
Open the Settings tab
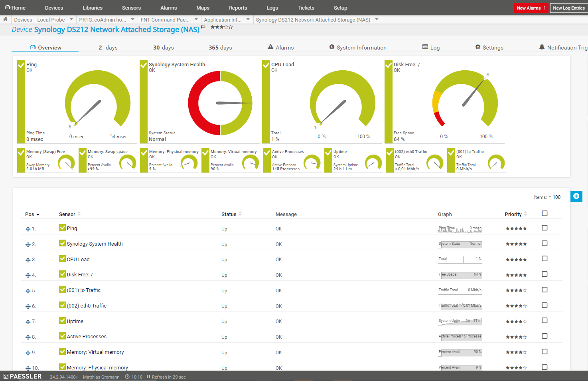(489, 48)
